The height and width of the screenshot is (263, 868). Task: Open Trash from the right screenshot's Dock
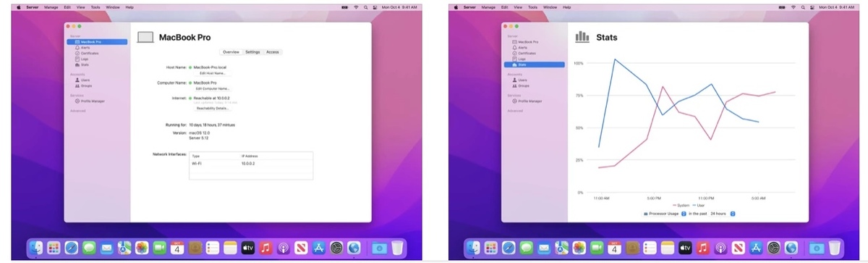(835, 247)
